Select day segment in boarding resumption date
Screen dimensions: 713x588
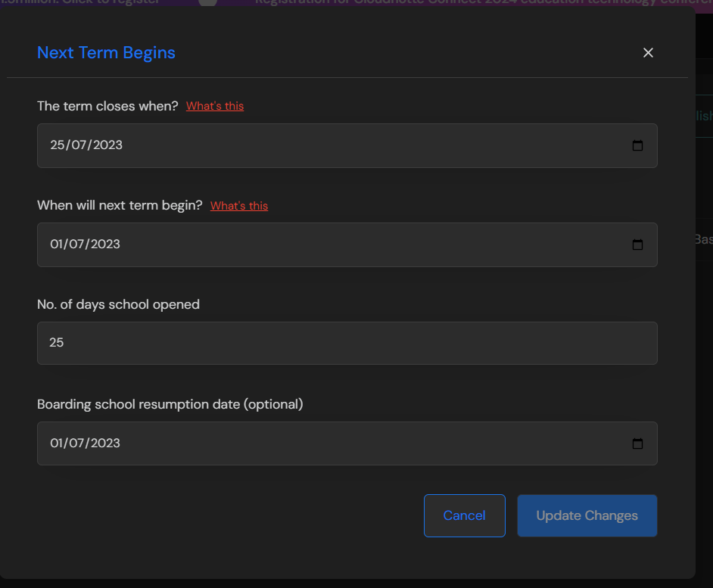pyautogui.click(x=57, y=443)
